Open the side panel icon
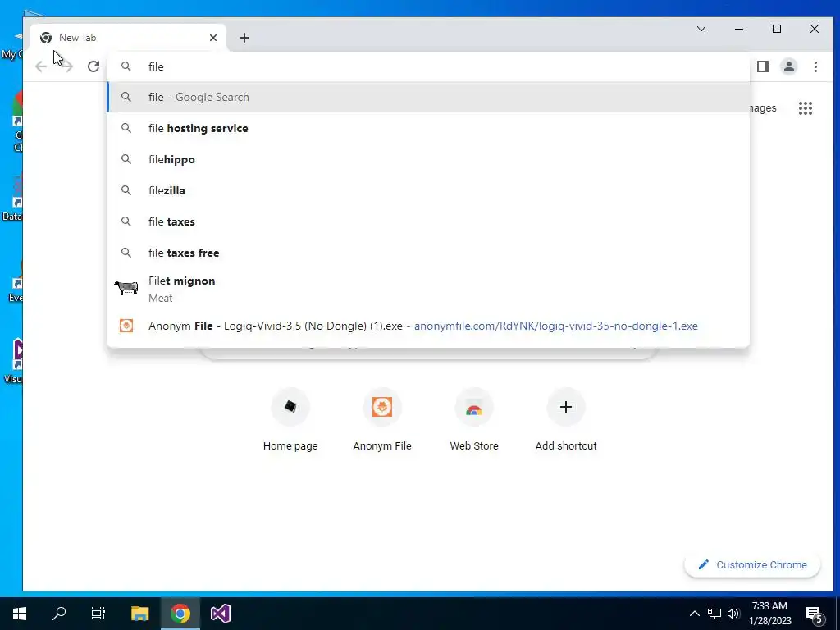This screenshot has height=630, width=840. [x=762, y=66]
